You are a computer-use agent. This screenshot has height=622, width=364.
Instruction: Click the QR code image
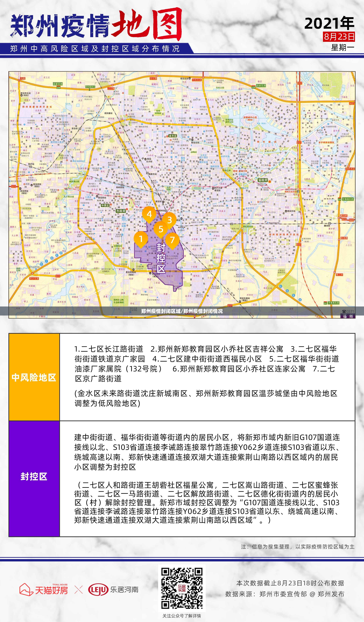pos(182,588)
